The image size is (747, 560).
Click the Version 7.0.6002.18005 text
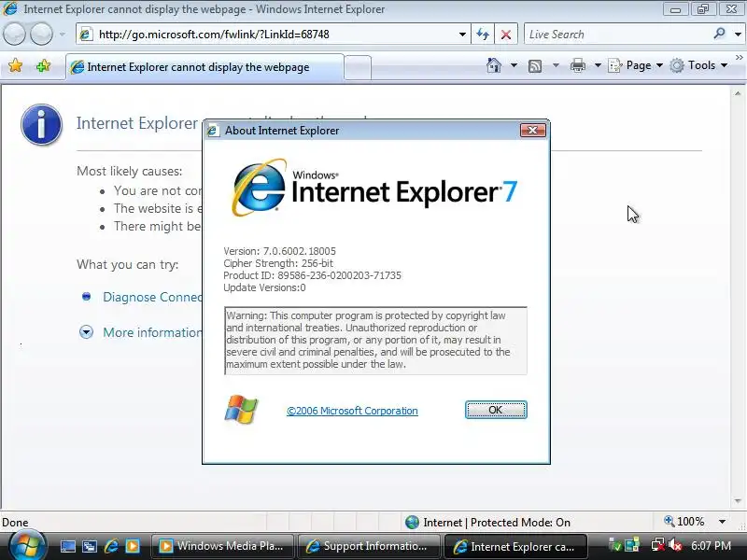[x=279, y=251]
